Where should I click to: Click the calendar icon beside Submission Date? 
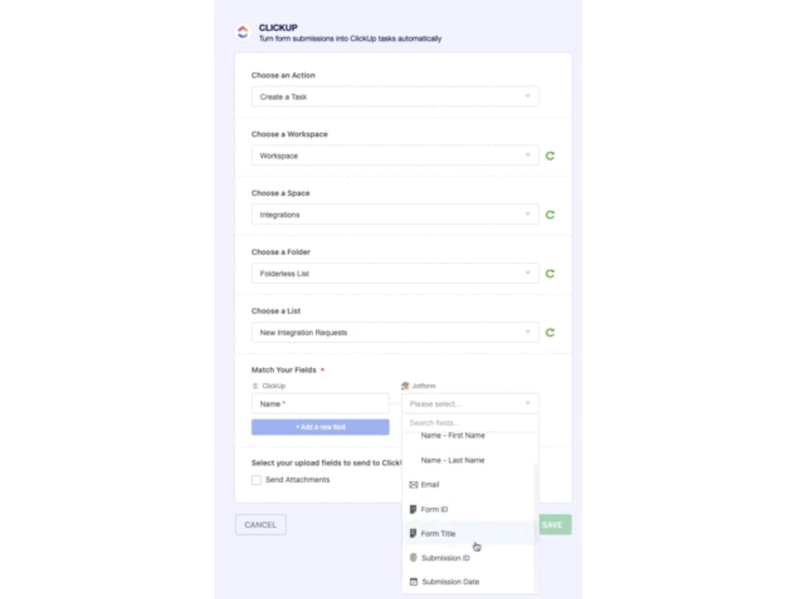tap(414, 581)
